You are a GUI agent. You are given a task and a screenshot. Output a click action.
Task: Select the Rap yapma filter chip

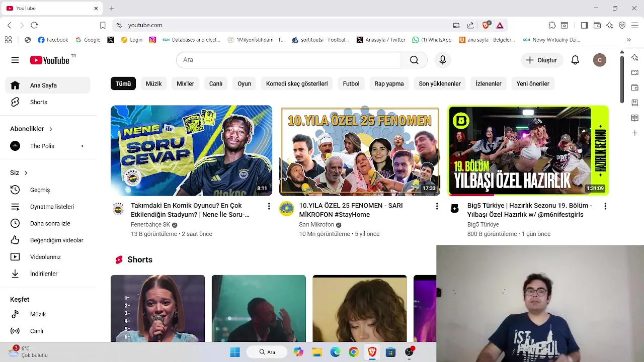click(x=389, y=83)
